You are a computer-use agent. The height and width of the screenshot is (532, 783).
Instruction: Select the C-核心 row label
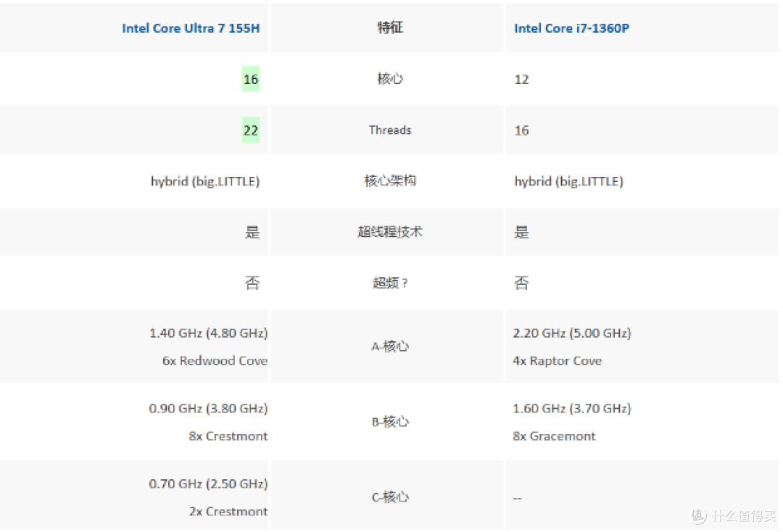tap(390, 497)
